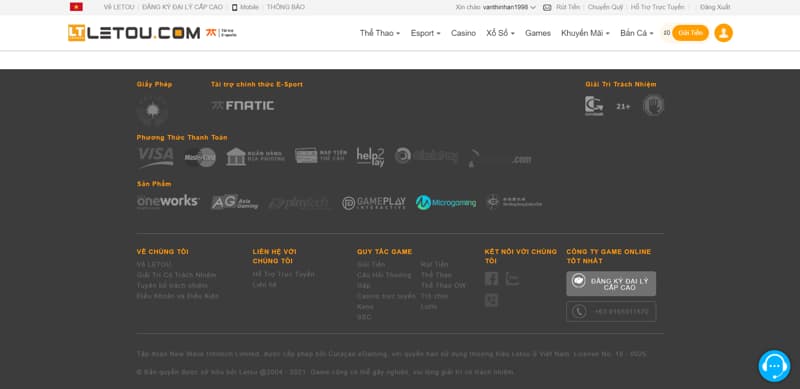Open the live chat support bubble
The width and height of the screenshot is (800, 389).
click(774, 366)
